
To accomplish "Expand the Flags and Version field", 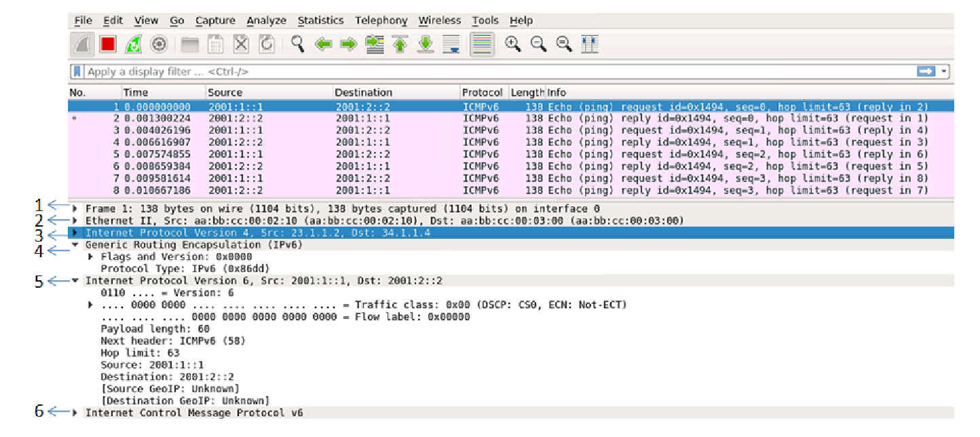I will [92, 256].
